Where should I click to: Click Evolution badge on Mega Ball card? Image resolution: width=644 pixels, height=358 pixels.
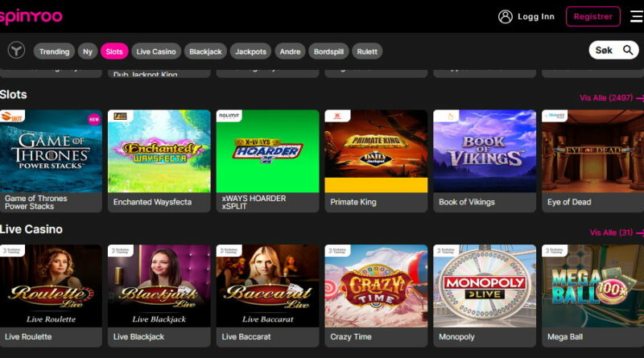[555, 251]
